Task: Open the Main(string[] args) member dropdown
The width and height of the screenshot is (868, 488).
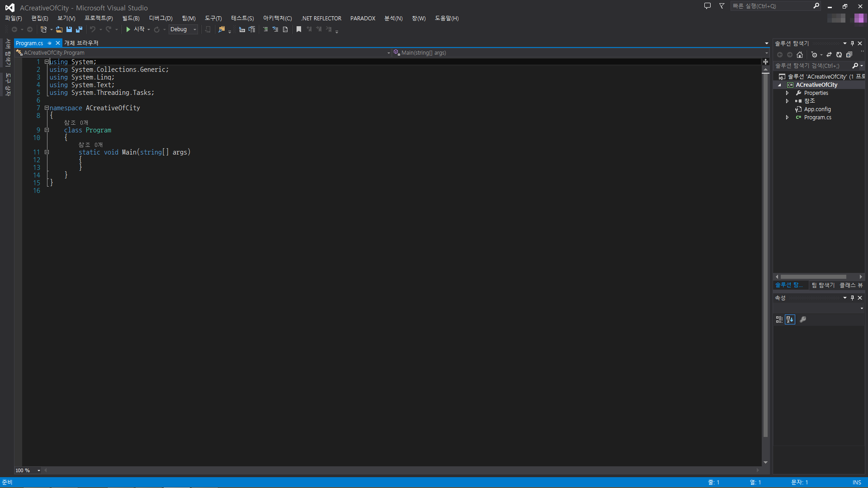Action: (580, 53)
